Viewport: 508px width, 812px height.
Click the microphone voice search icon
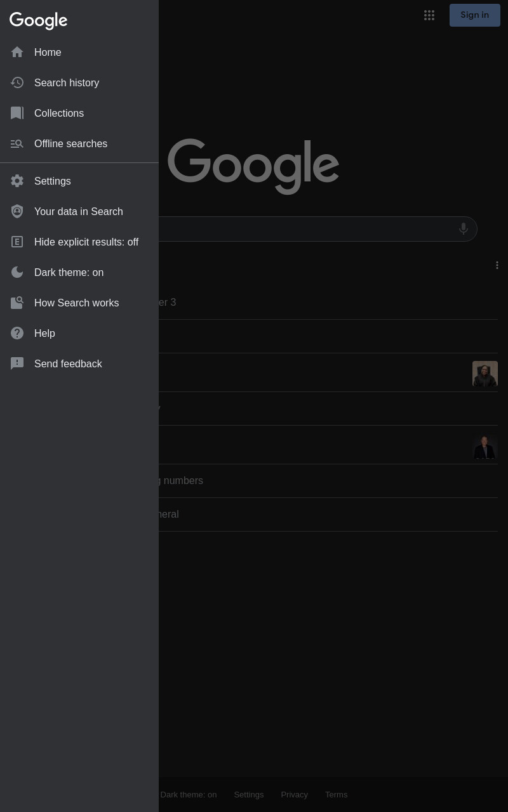464,229
